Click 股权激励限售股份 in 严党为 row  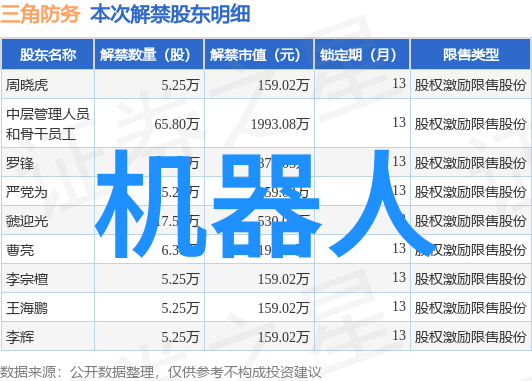tap(471, 192)
